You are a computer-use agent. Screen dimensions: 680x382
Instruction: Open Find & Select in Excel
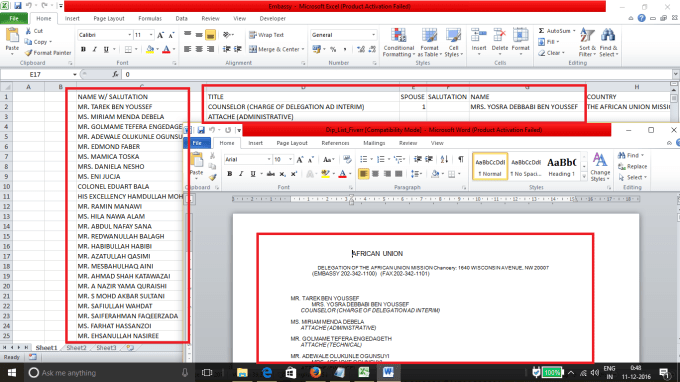point(608,42)
